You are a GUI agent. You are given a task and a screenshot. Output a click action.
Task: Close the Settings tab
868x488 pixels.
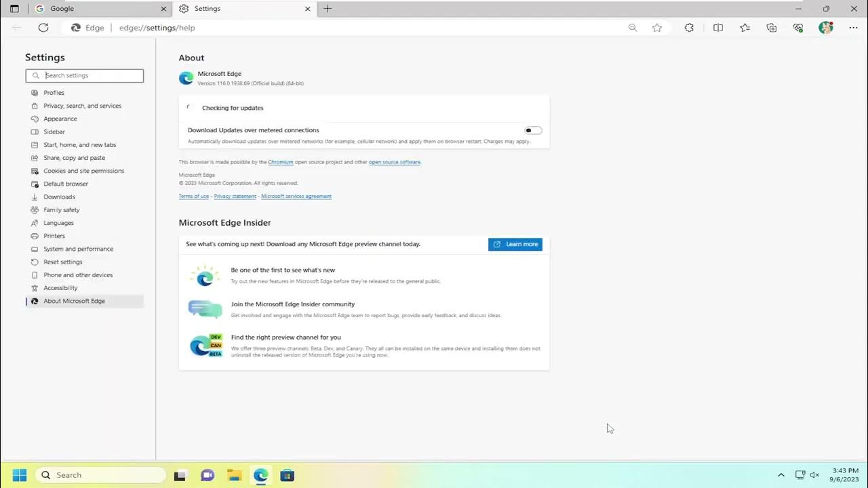click(x=307, y=9)
